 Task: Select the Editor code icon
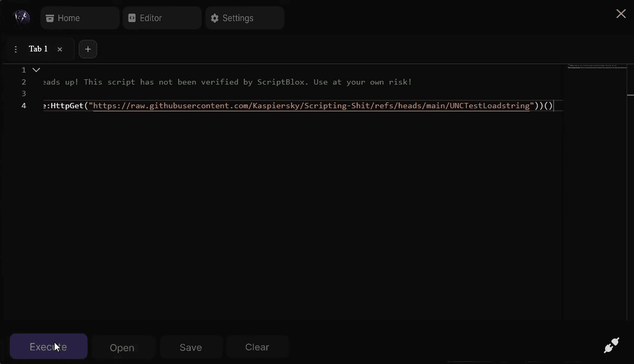(132, 18)
